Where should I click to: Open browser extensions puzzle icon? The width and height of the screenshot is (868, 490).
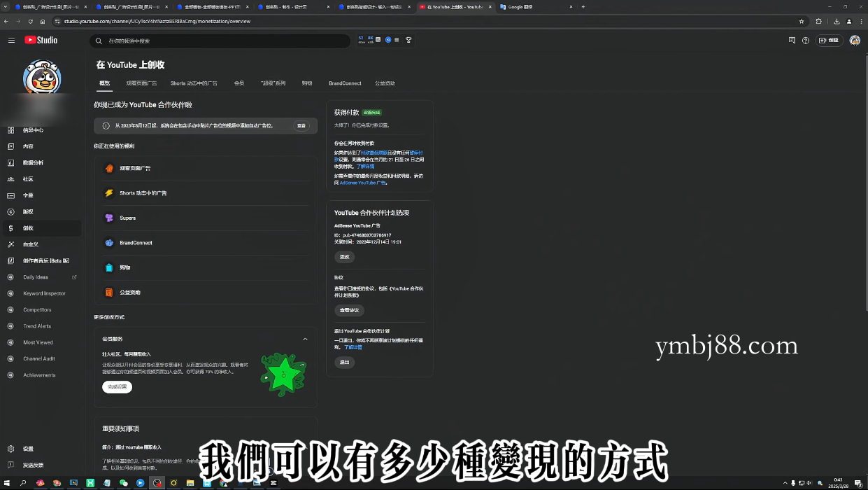[x=819, y=22]
